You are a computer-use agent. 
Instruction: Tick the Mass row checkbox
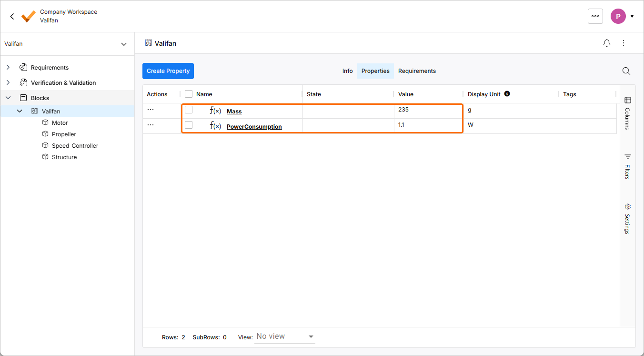(x=189, y=110)
